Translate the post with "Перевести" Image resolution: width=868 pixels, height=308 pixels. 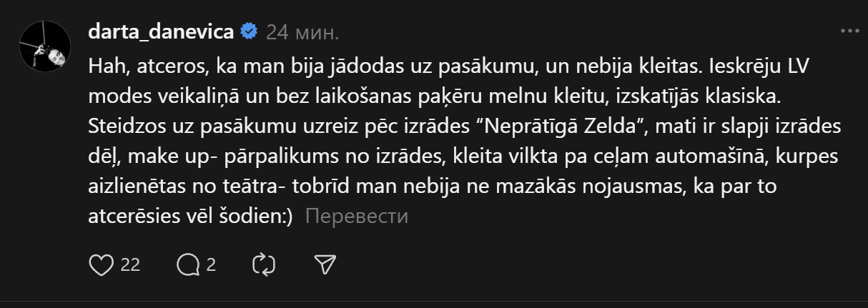(356, 216)
